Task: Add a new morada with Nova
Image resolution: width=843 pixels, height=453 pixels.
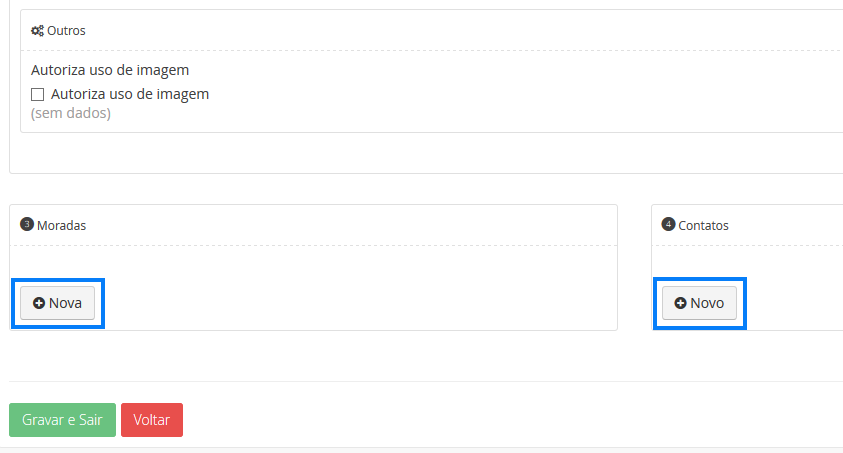Action: [58, 303]
